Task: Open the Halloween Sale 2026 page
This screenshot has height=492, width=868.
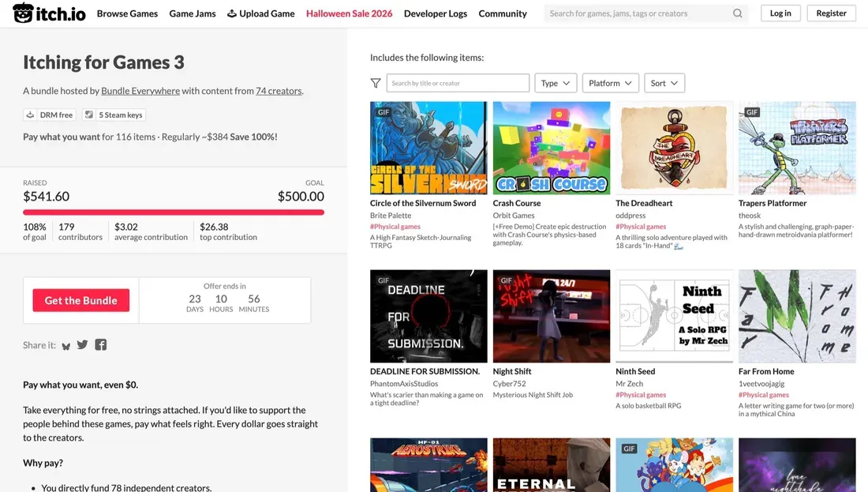Action: coord(350,13)
